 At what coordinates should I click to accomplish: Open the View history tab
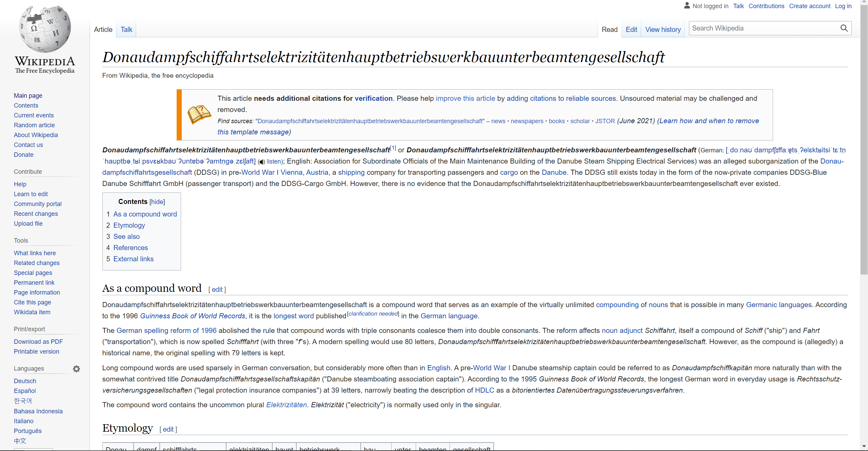[x=663, y=30]
